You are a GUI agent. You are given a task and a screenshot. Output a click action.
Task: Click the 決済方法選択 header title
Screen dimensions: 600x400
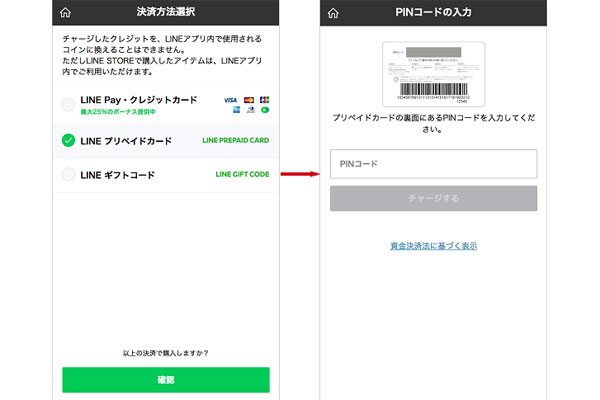[x=166, y=12]
